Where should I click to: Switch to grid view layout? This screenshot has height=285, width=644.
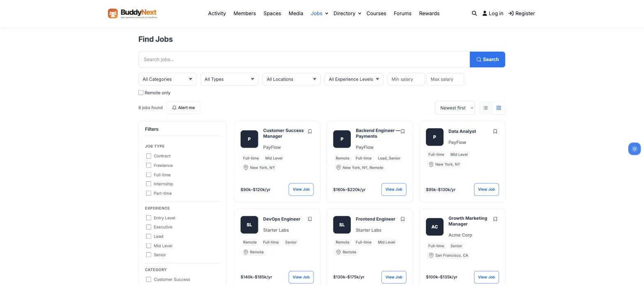coord(499,108)
